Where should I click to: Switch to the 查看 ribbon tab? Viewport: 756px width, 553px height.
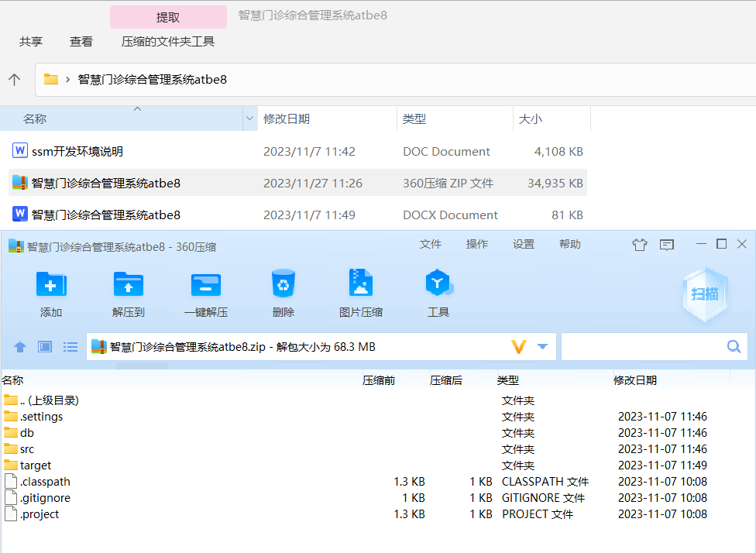click(x=81, y=42)
